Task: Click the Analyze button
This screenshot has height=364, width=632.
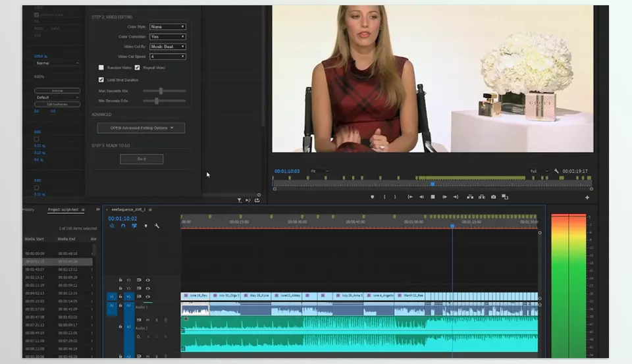Action: click(x=57, y=91)
